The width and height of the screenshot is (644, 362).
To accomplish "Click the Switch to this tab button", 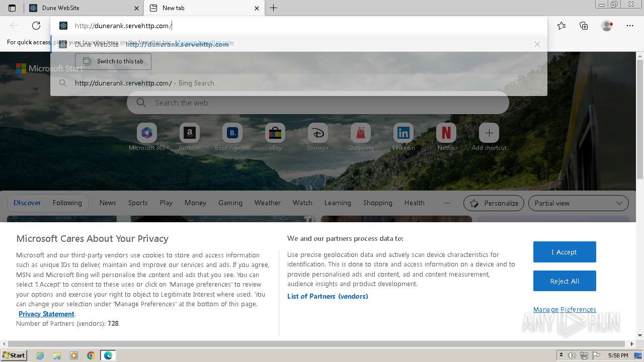I will [x=113, y=61].
